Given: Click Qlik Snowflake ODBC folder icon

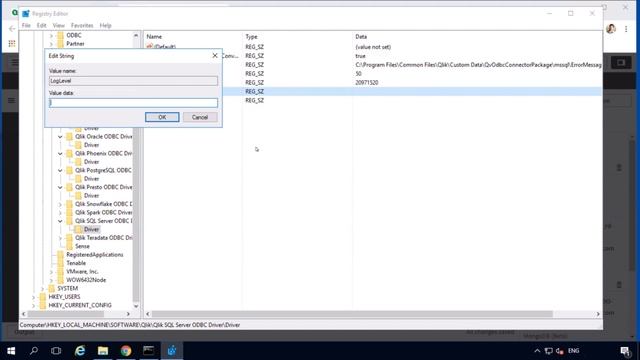Looking at the screenshot, I should pos(69,204).
